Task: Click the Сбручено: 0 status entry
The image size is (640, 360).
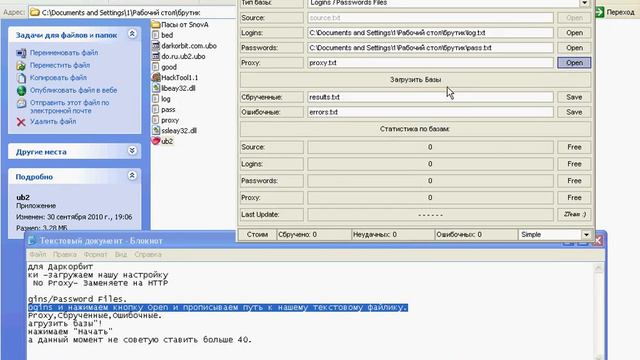Action: click(x=313, y=235)
